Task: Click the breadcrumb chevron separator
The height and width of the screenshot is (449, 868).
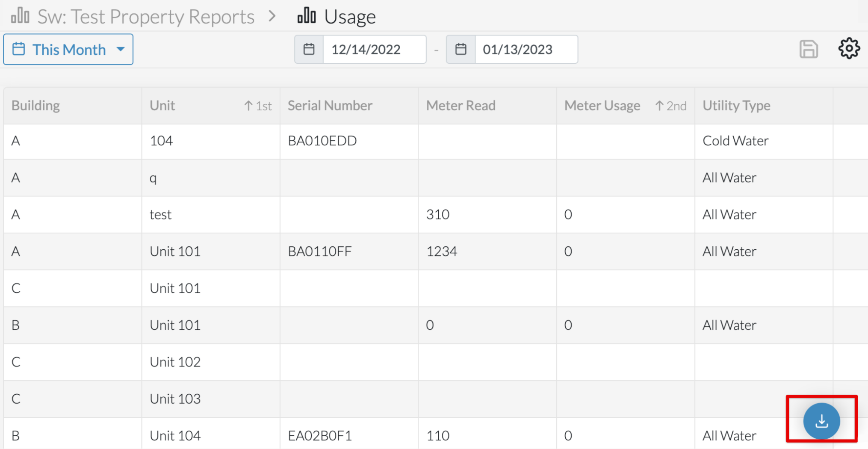Action: click(x=272, y=16)
